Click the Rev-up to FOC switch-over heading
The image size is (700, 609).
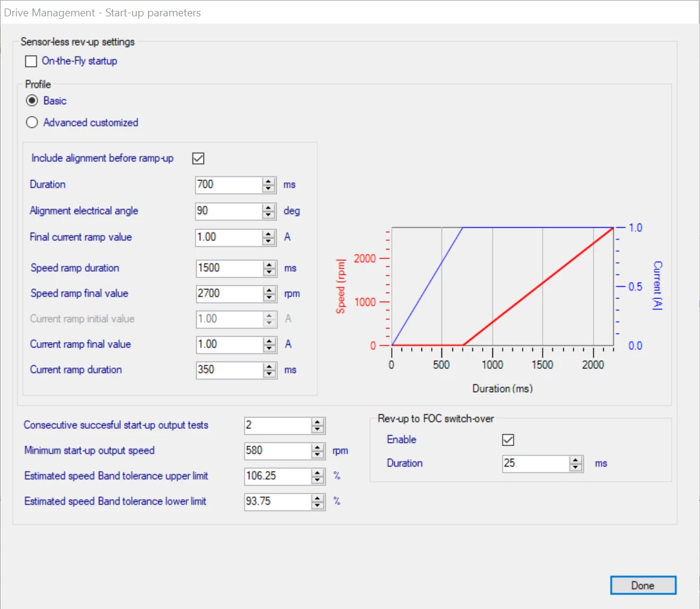(436, 418)
